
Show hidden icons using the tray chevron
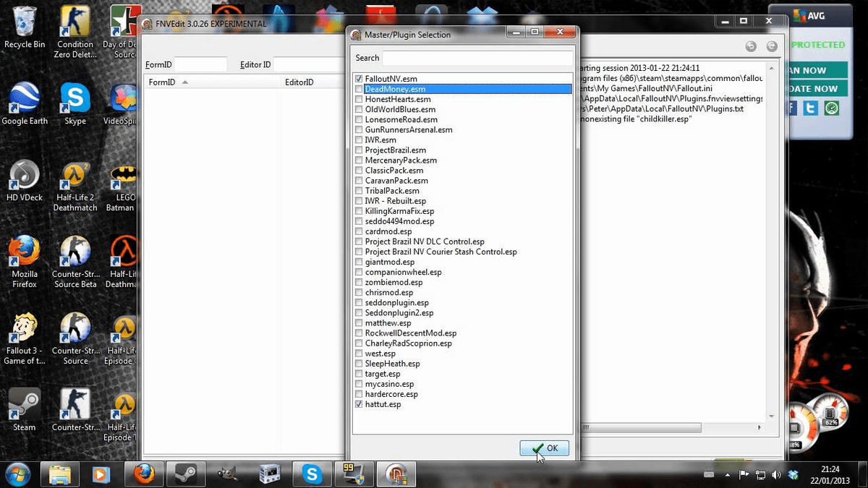[727, 475]
